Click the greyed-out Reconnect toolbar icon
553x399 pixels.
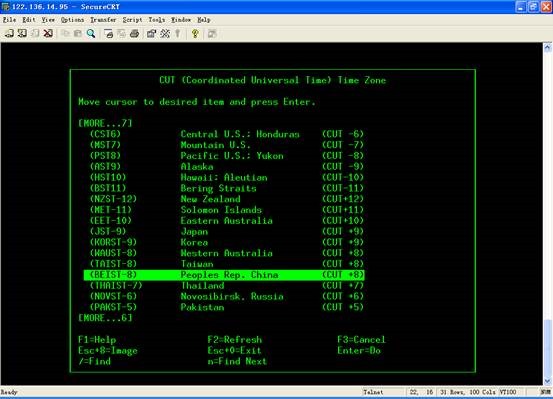coord(35,34)
